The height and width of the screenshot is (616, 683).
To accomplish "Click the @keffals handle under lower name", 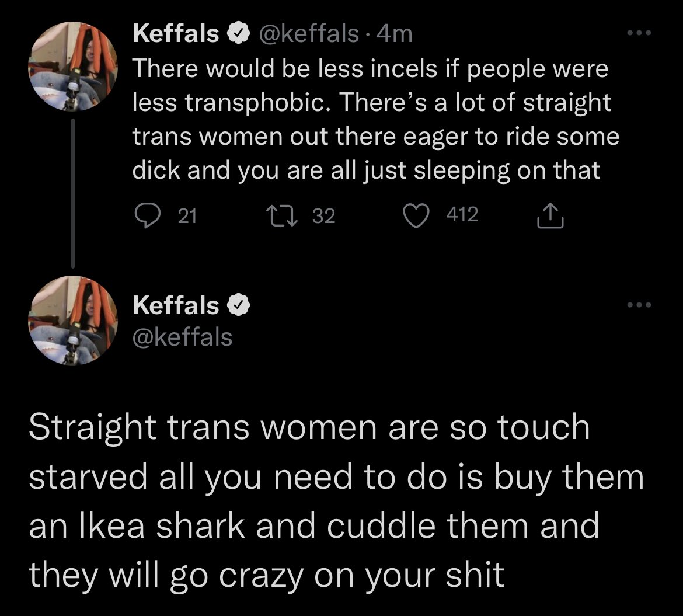I will 182,337.
